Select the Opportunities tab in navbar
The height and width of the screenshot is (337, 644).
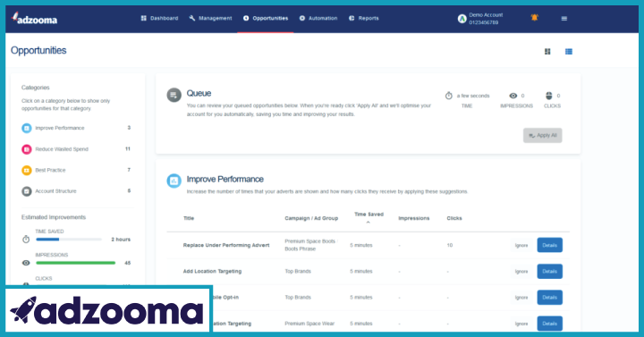266,18
